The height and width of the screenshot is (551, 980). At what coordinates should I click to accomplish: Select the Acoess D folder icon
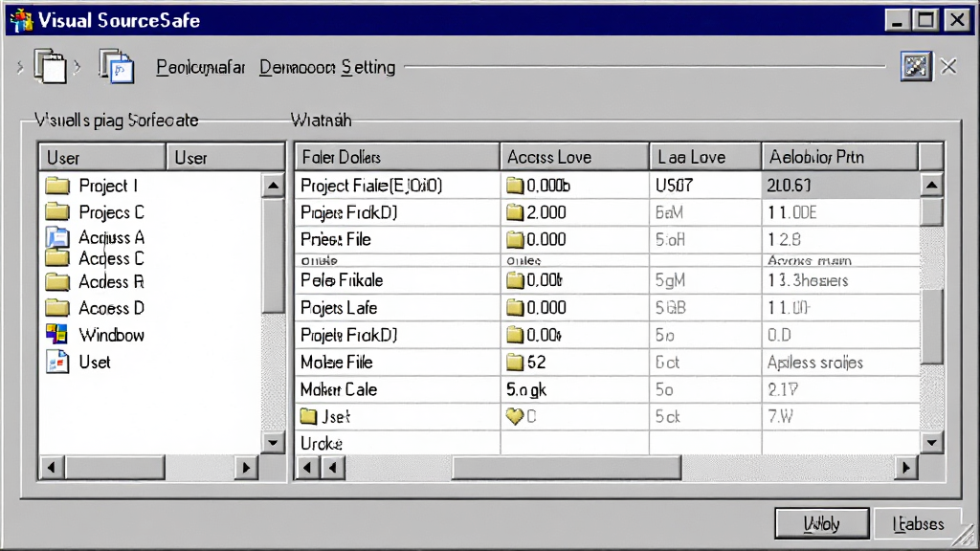[57, 307]
